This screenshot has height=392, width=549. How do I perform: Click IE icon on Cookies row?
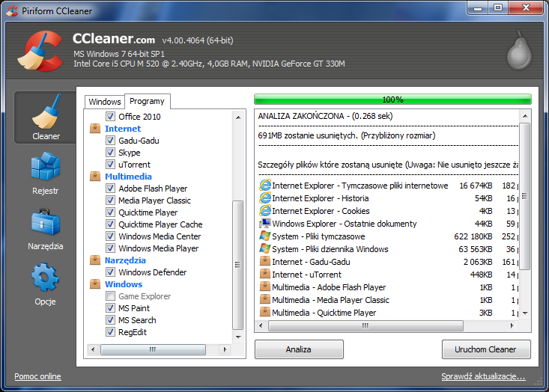pos(265,211)
